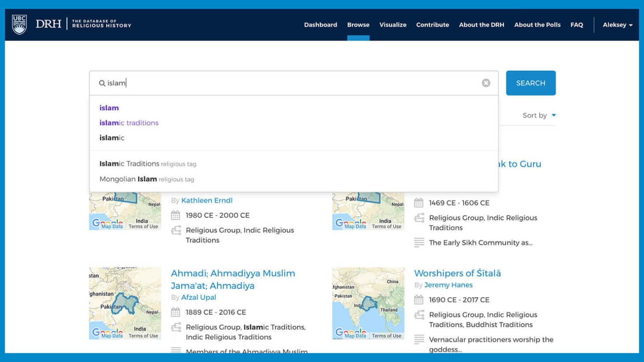Viewport: 644px width, 362px height.
Task: Expand the Aleksey user menu
Action: click(617, 25)
